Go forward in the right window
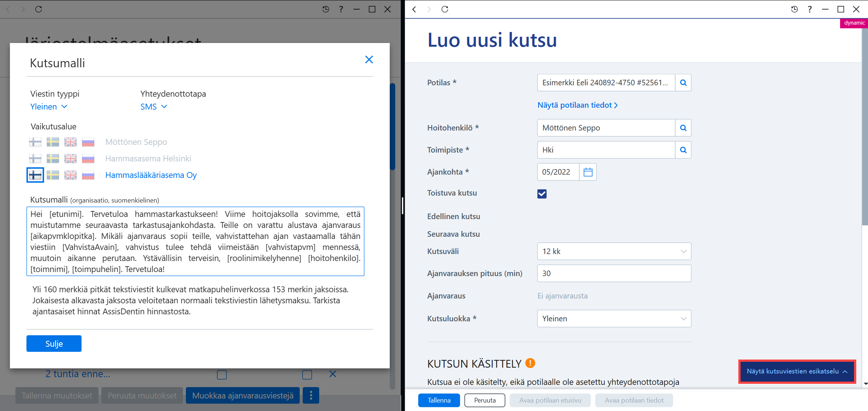This screenshot has height=411, width=868. (429, 9)
